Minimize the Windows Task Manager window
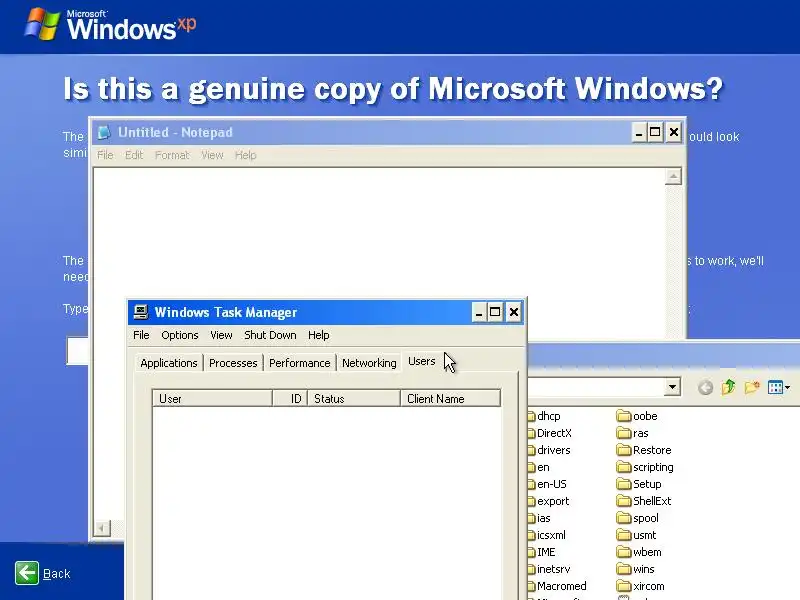The height and width of the screenshot is (600, 800). pyautogui.click(x=479, y=312)
